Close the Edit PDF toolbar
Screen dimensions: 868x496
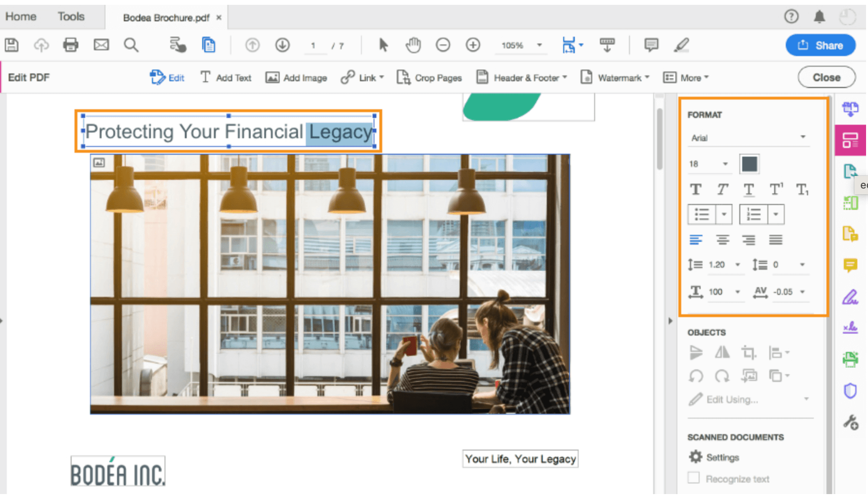(x=826, y=77)
